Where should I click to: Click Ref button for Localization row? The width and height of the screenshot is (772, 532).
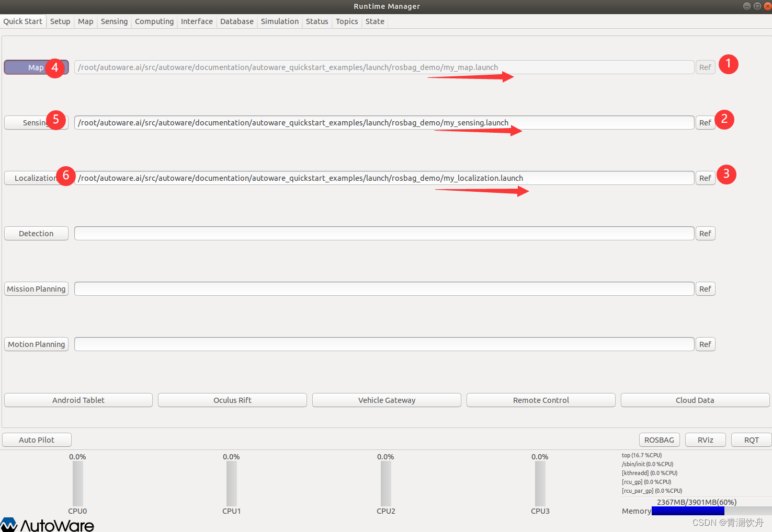[705, 178]
